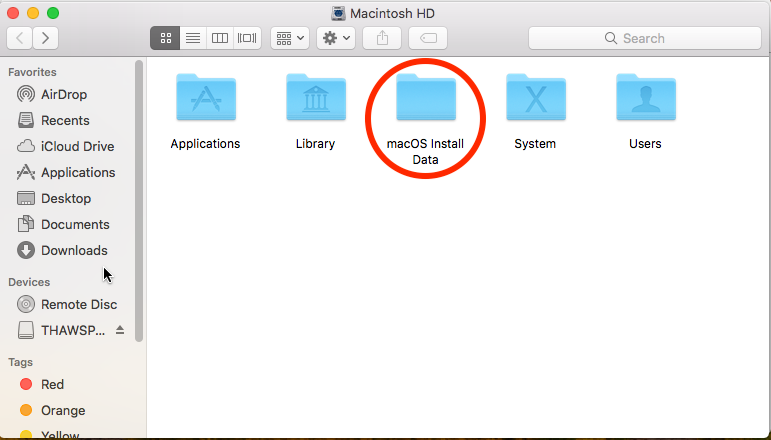Open the item arrangement dropdown

[x=290, y=38]
